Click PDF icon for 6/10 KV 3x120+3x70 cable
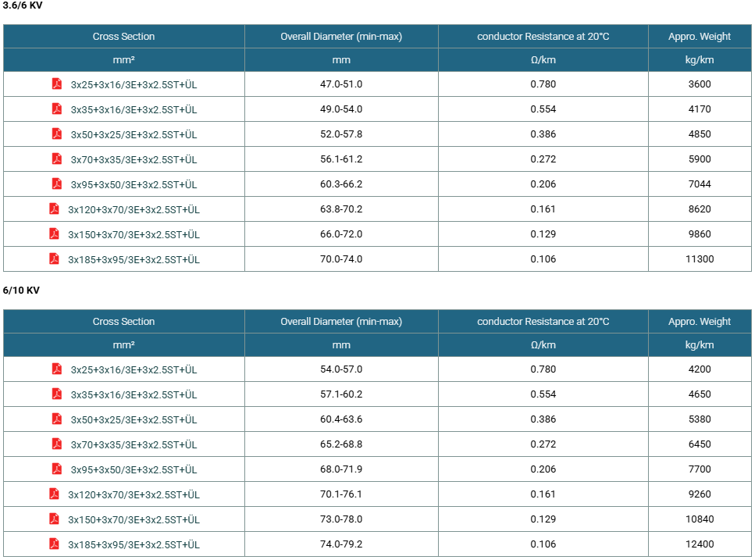This screenshot has height=560, width=755. click(x=54, y=494)
